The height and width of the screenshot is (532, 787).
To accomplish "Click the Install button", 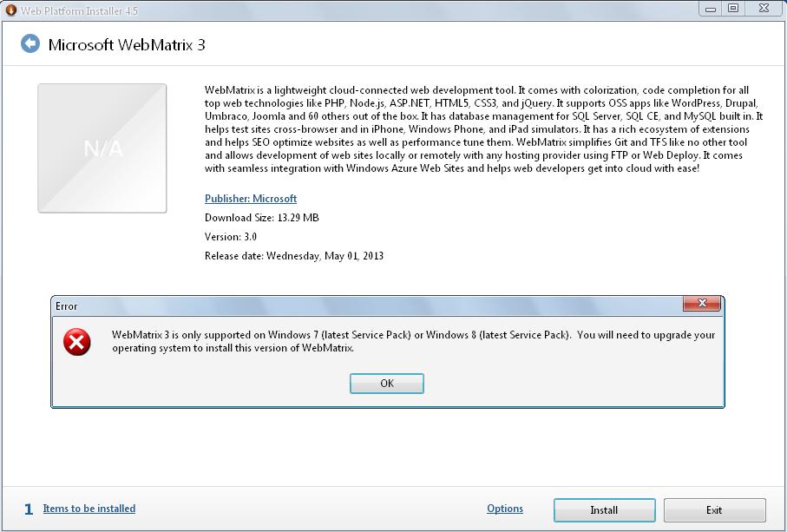I will coord(604,510).
